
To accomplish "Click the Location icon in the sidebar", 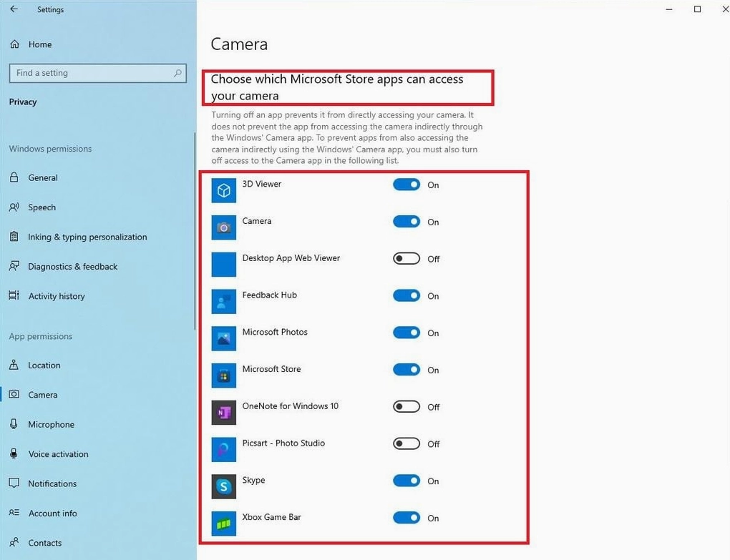I will [x=14, y=365].
